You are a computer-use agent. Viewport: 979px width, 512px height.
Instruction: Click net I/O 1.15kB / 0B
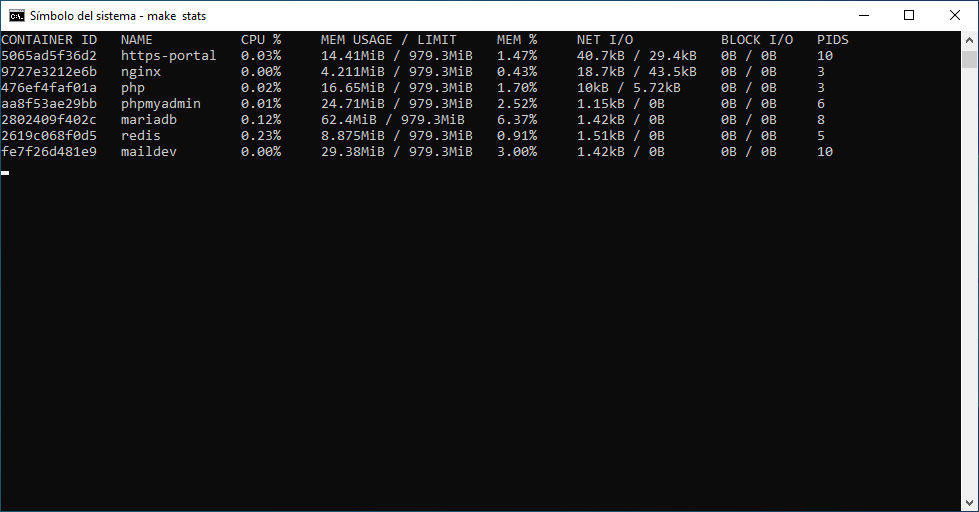(x=621, y=104)
